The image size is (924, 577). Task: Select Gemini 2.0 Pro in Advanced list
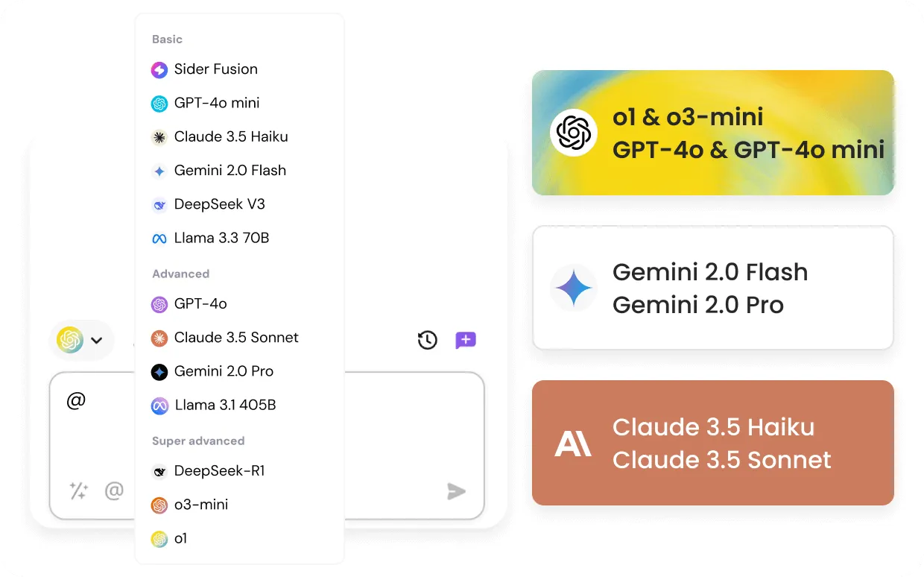point(224,371)
